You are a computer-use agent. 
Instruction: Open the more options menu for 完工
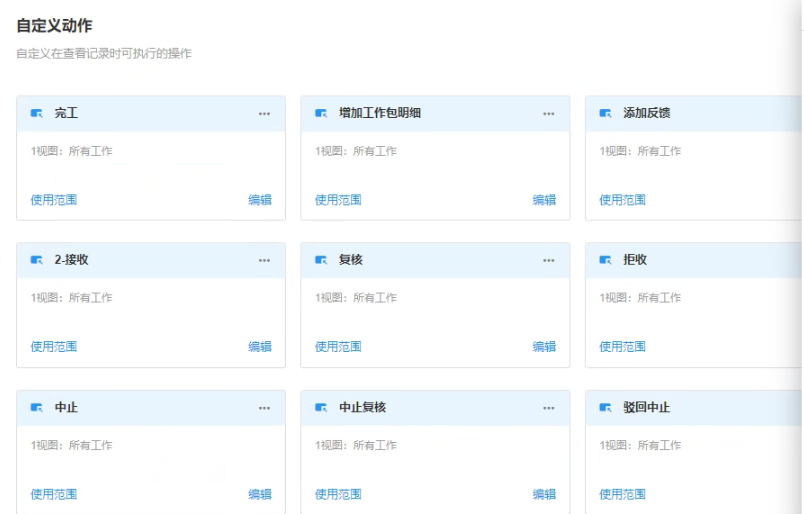tap(264, 114)
